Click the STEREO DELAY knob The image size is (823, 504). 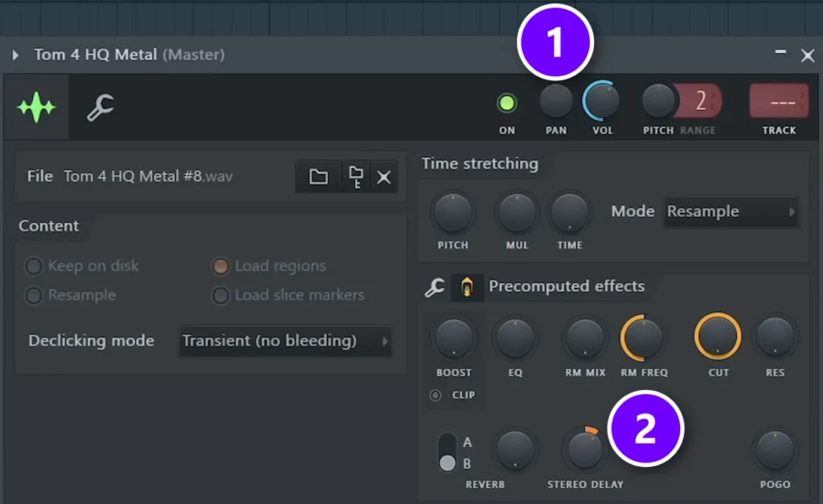pos(585,449)
